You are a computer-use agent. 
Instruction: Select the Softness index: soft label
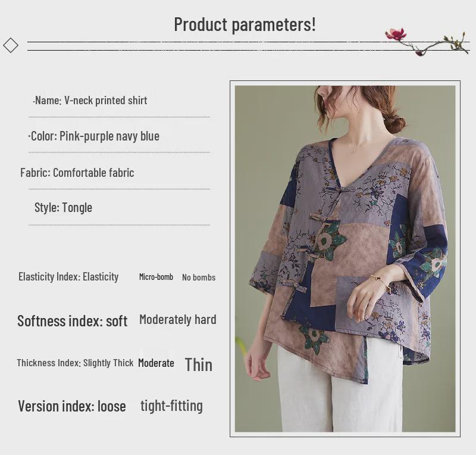click(x=72, y=321)
